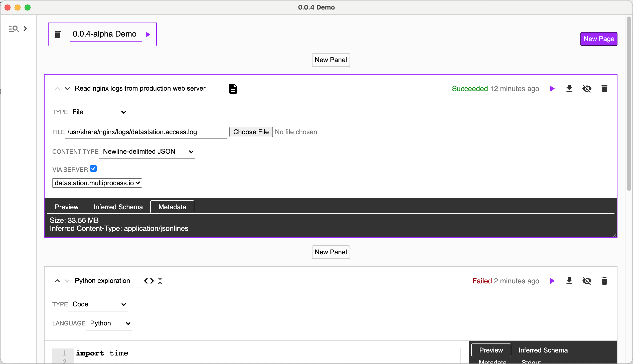This screenshot has width=633, height=364.
Task: Switch to the Inferred Schema tab
Action: 118,207
